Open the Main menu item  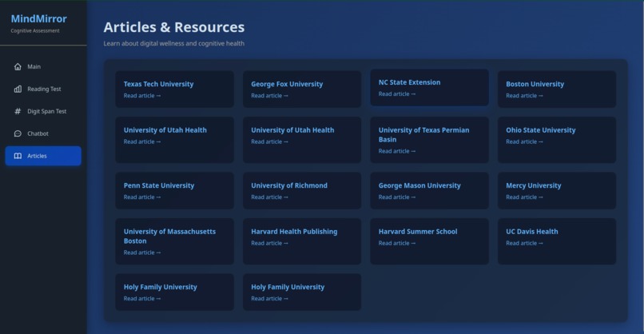43,66
